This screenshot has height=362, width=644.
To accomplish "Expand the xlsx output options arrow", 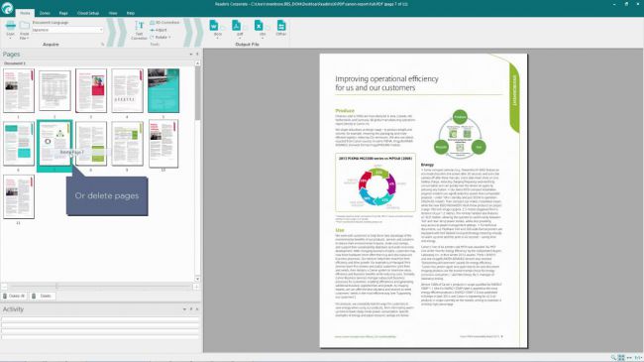I will pyautogui.click(x=262, y=38).
